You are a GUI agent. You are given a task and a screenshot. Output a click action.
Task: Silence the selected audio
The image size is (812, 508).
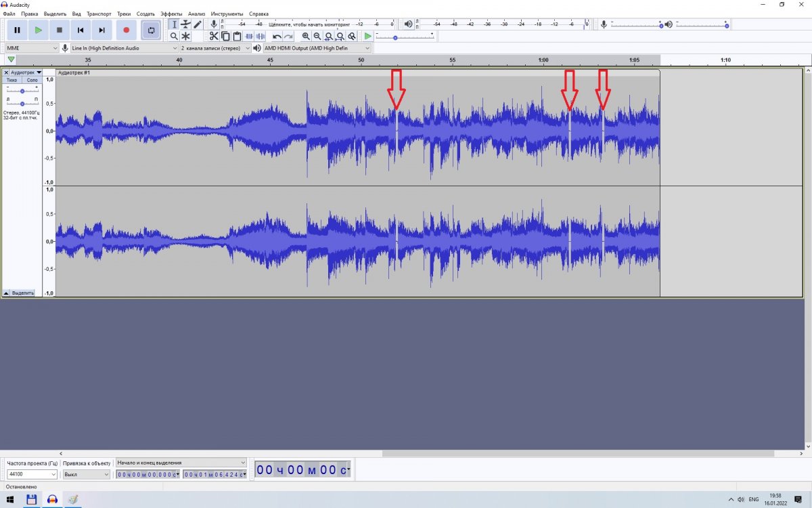261,36
